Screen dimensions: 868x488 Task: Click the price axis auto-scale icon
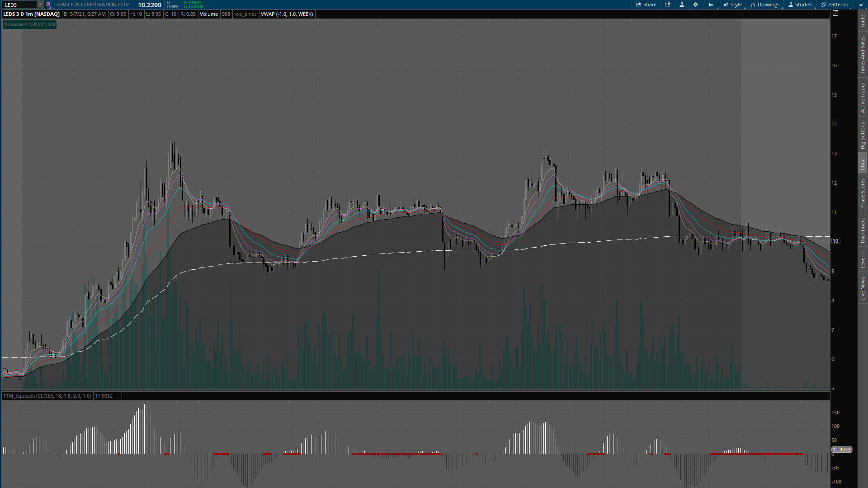point(835,14)
